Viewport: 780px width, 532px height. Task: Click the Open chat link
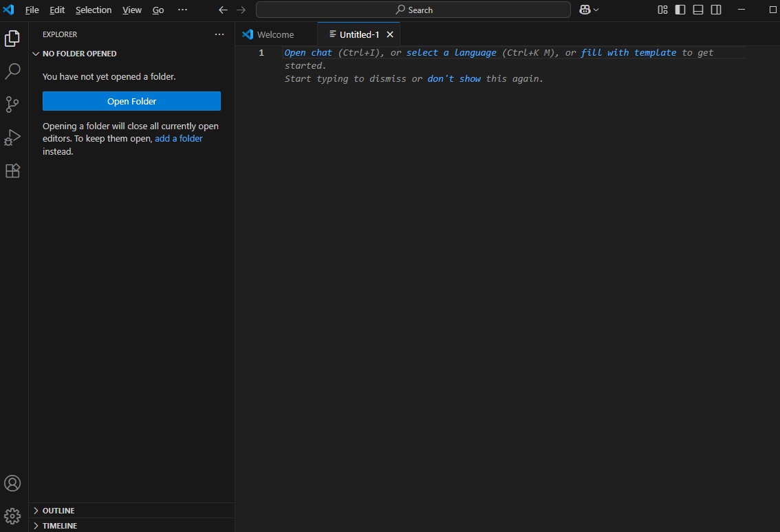pyautogui.click(x=308, y=53)
